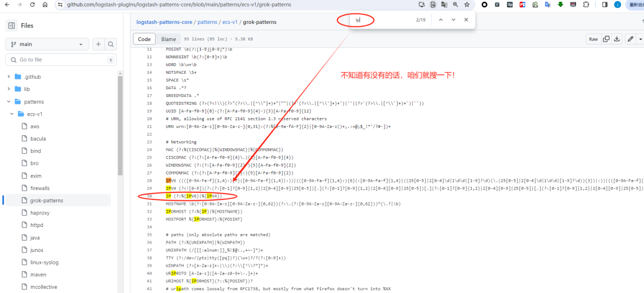Open the Xp extension
The image size is (644, 293).
tap(510, 5)
